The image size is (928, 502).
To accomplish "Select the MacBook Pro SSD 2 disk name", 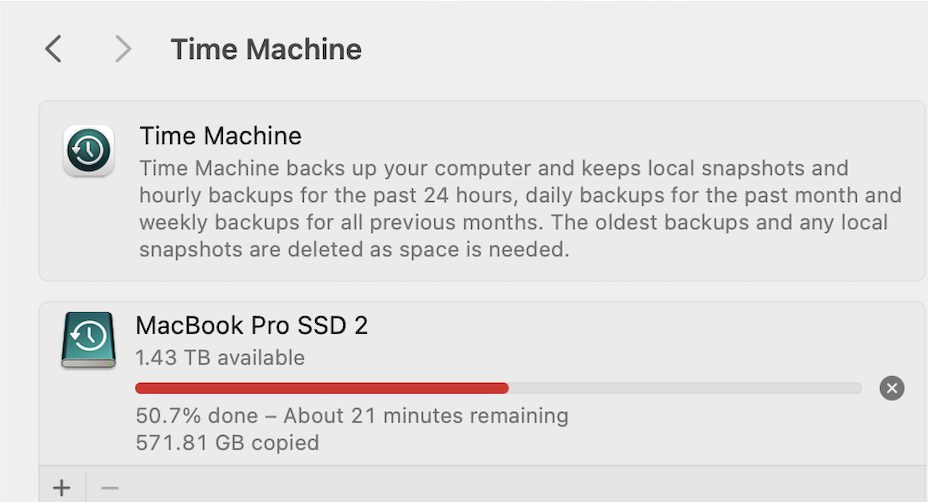I will pos(252,326).
